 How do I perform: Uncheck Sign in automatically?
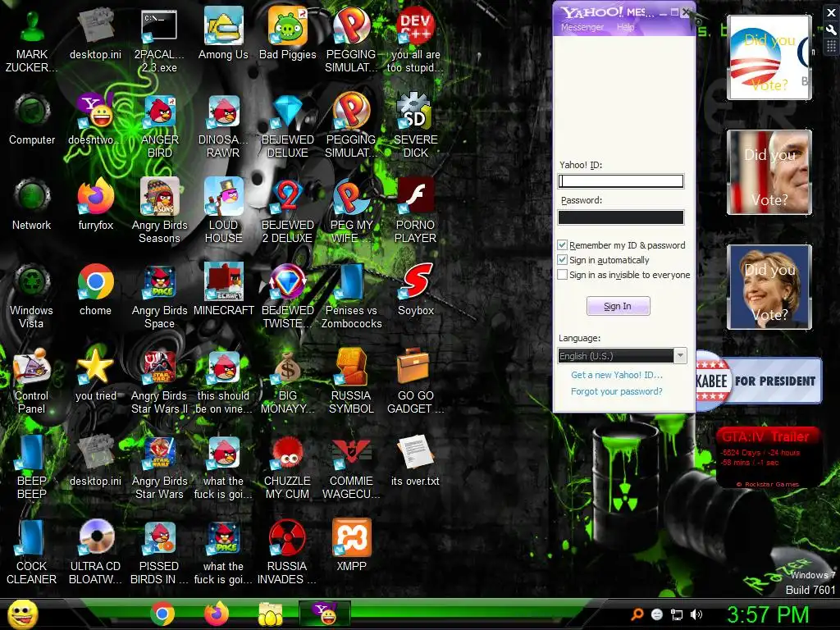coord(562,260)
